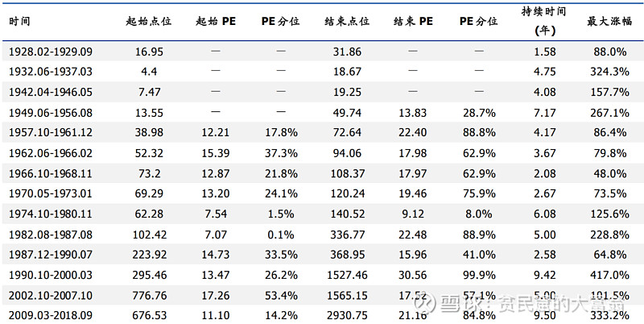This screenshot has width=644, height=324.
Task: Click the 1527.46 ending point value
Action: [x=347, y=275]
